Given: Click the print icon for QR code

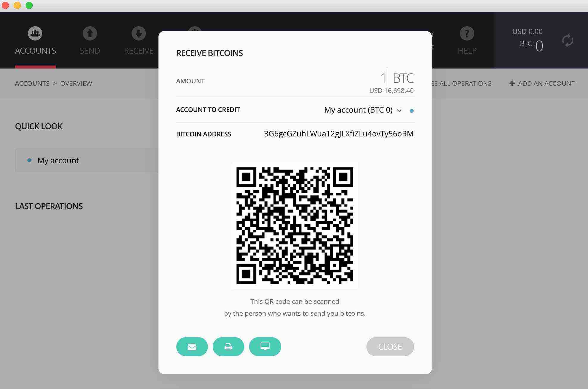Looking at the screenshot, I should (229, 346).
